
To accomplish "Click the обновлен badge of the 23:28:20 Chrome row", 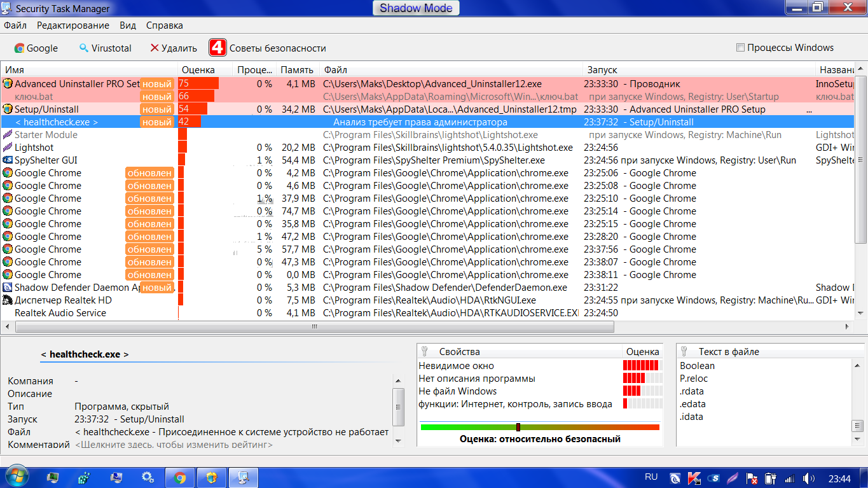I will click(149, 237).
